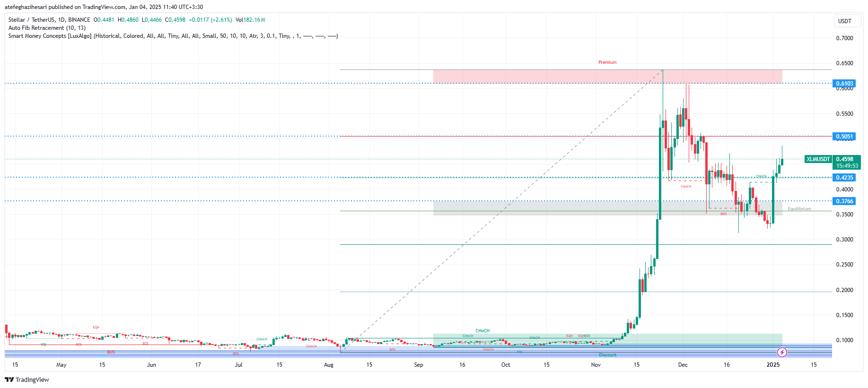Click the change value +0.0117 (+2.61%)
This screenshot has height=388, width=868.
click(210, 20)
